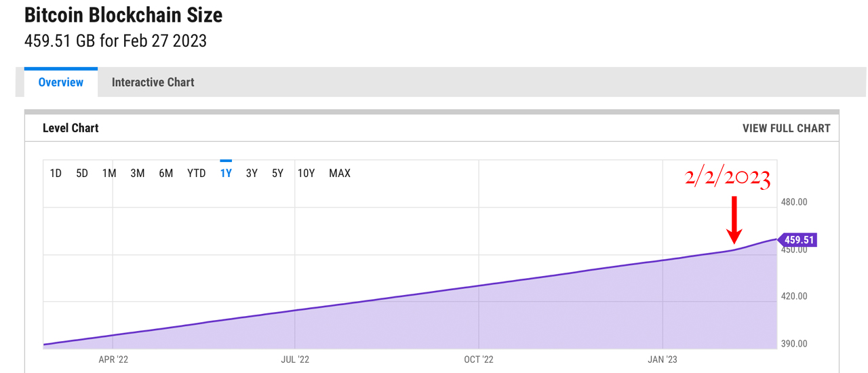Click the Level Chart panel title

pyautogui.click(x=71, y=128)
